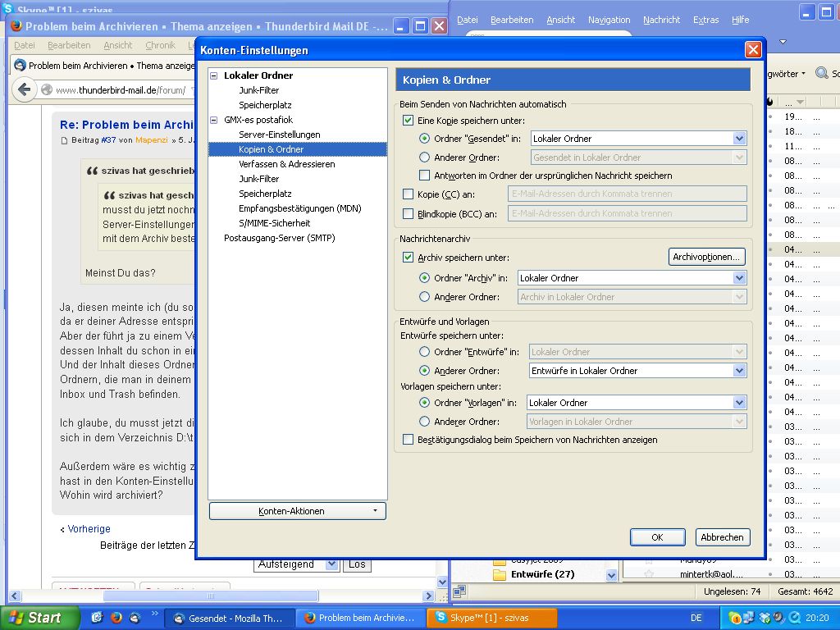Collapse the GMX-es postafiok tree node

pyautogui.click(x=214, y=120)
